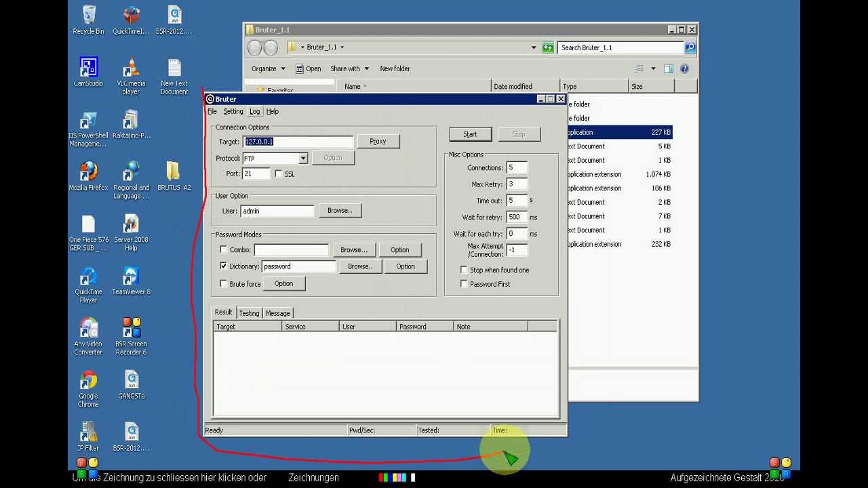
Task: Launch TeamViewer 8 from the desktop
Action: pyautogui.click(x=131, y=281)
